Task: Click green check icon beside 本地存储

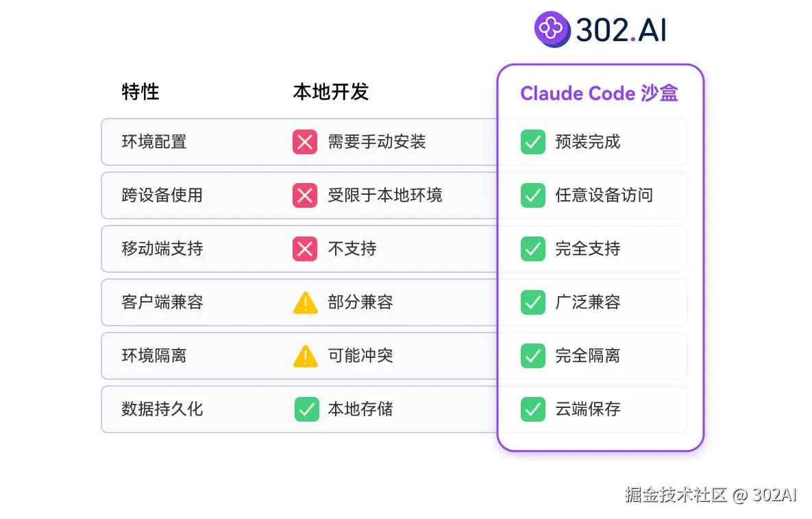Action: coord(306,409)
